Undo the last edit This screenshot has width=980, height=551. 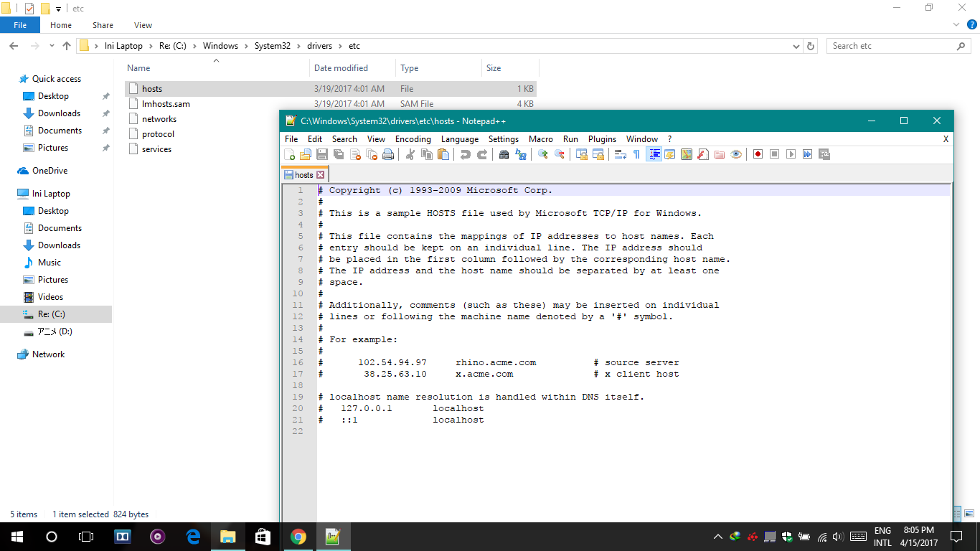(x=466, y=154)
